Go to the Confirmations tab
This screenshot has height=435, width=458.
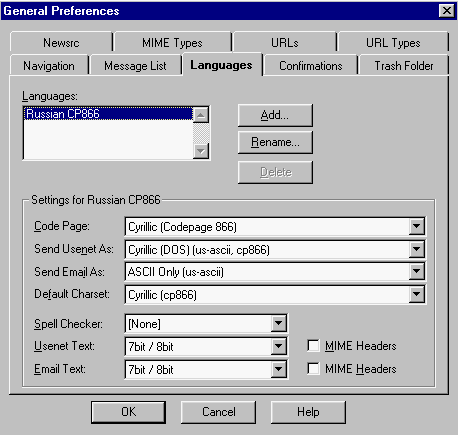311,66
